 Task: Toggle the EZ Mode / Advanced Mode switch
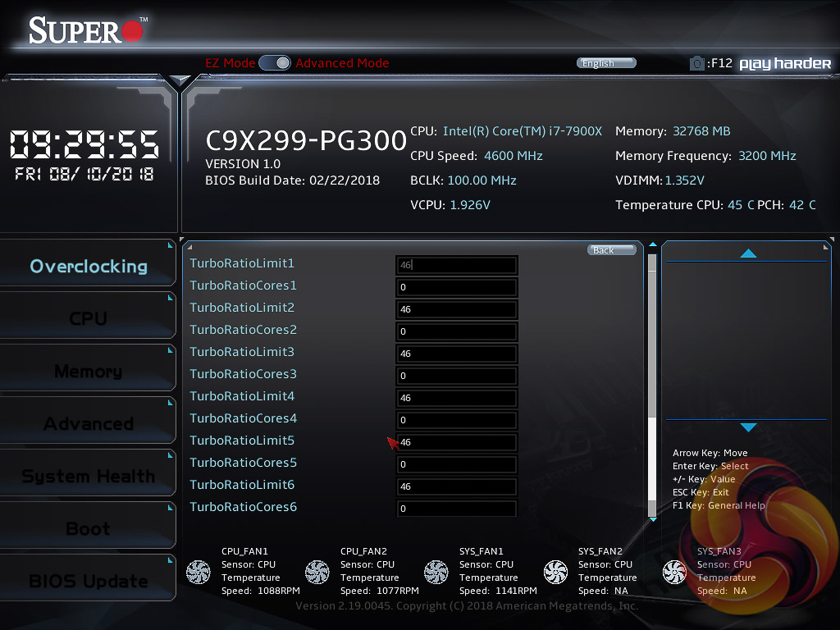coord(275,62)
